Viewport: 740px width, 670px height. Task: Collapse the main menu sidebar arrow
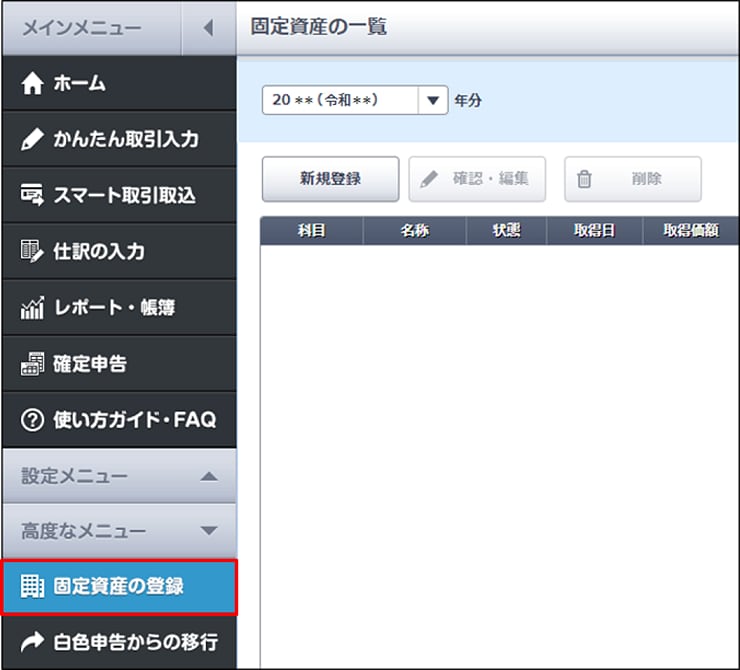click(208, 28)
